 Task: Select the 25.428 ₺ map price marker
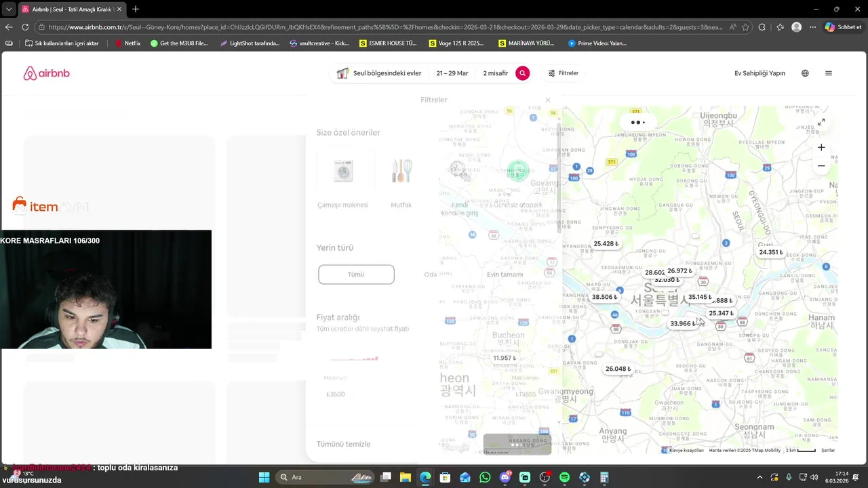click(606, 244)
